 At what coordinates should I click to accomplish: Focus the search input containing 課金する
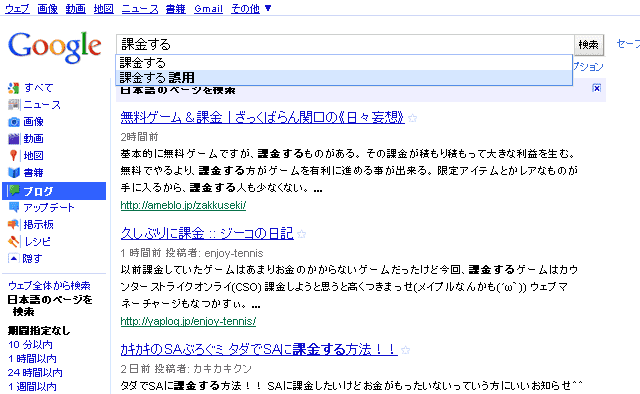coord(345,44)
